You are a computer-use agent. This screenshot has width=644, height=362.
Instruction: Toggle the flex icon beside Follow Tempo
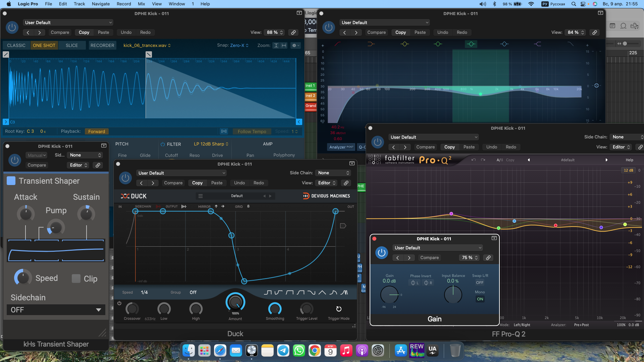point(224,131)
